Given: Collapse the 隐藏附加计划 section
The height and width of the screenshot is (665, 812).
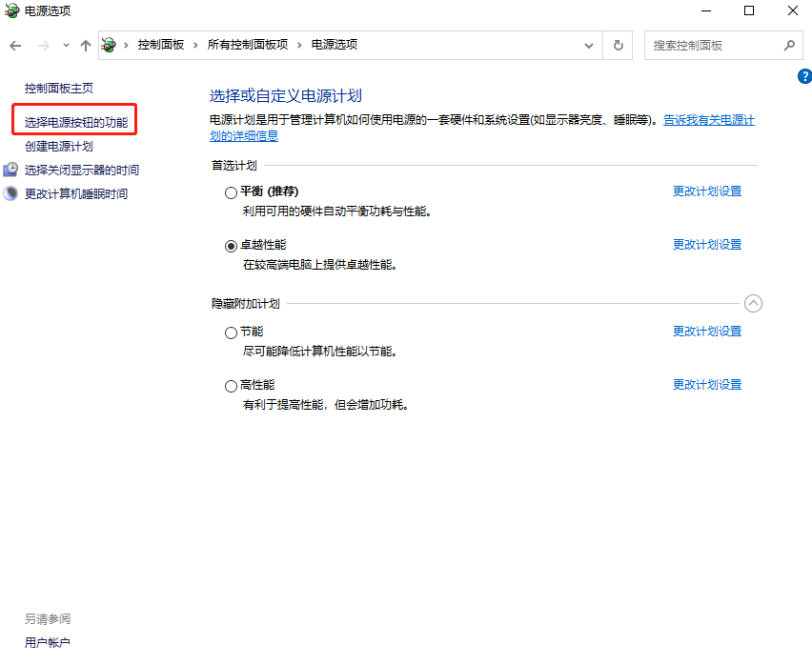Looking at the screenshot, I should pyautogui.click(x=753, y=303).
